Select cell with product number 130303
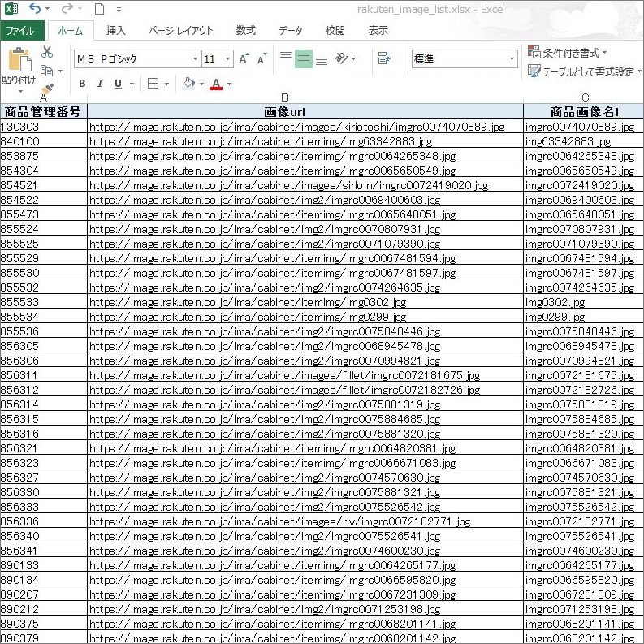This screenshot has height=644, width=644. (44, 127)
